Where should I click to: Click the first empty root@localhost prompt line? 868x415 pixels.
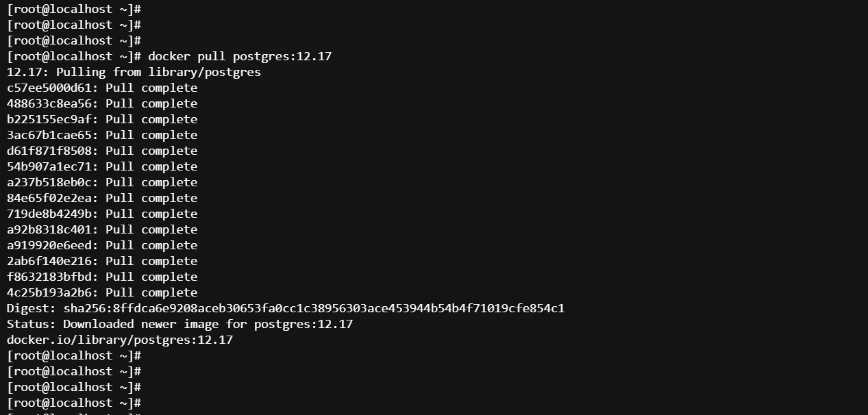point(74,9)
